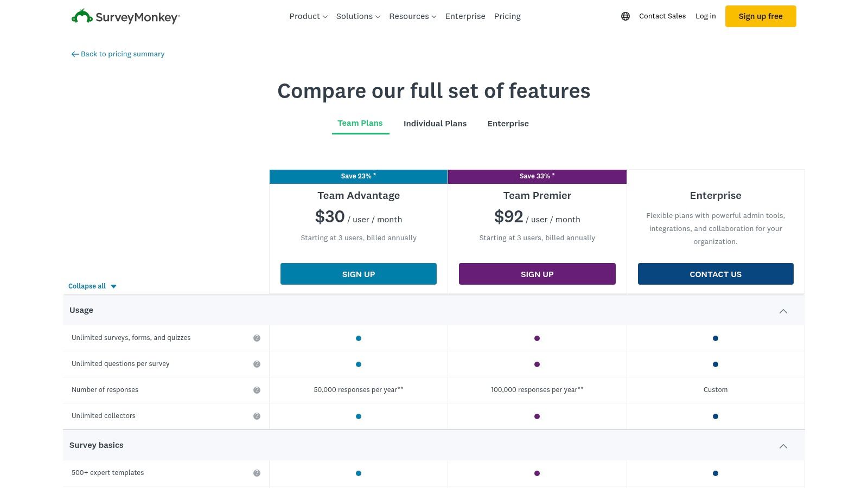Open tooltip icon for Number of responses
The height and width of the screenshot is (488, 868).
pos(257,390)
